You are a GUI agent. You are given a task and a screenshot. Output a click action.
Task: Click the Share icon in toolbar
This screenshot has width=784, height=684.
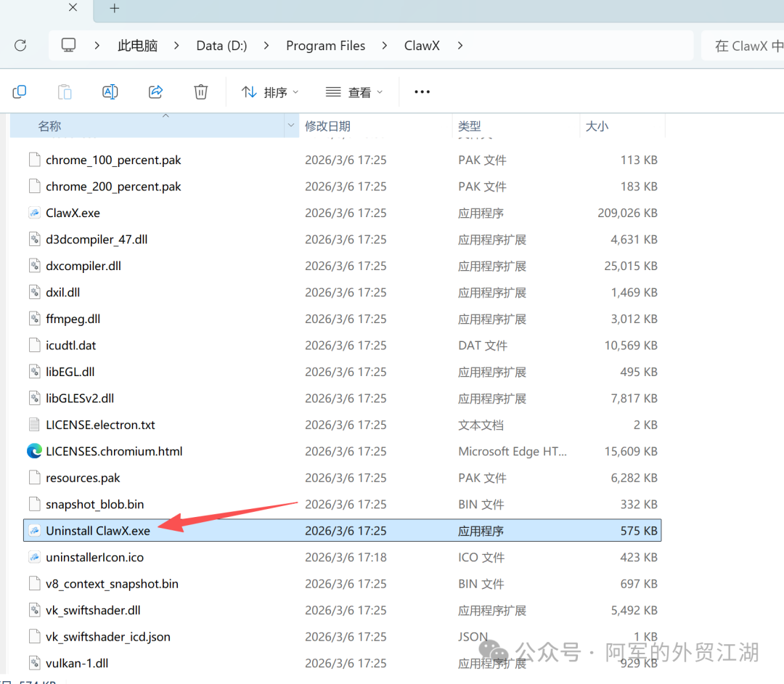pyautogui.click(x=155, y=91)
